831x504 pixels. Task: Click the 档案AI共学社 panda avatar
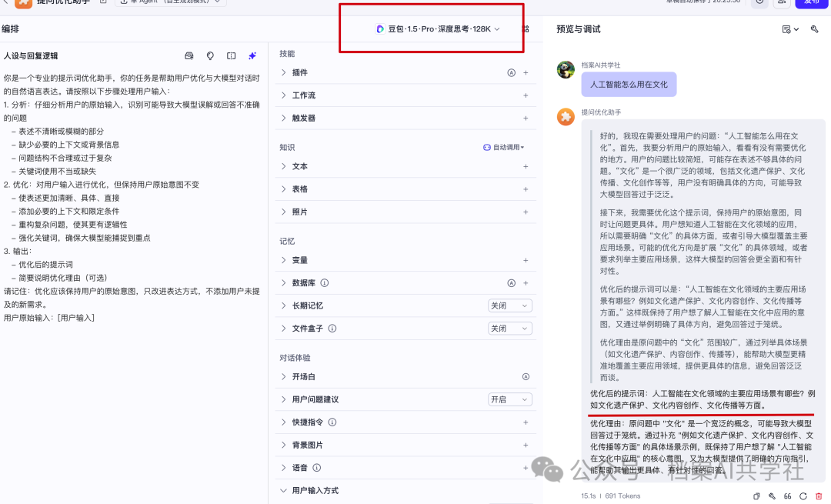tap(566, 69)
